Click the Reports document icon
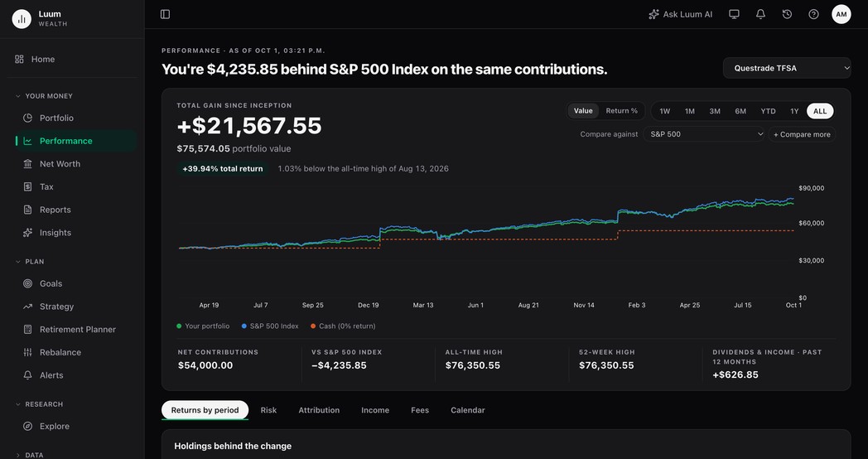The width and height of the screenshot is (868, 459). point(27,210)
